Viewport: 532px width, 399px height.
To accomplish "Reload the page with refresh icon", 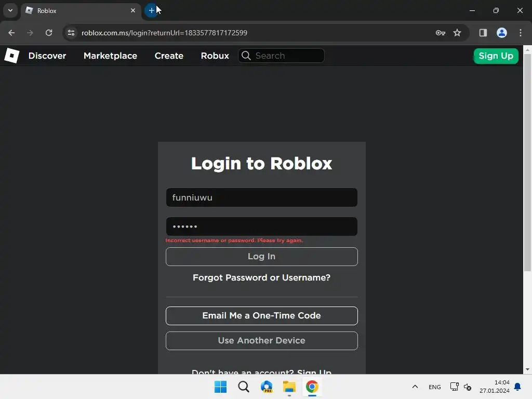I will (49, 33).
